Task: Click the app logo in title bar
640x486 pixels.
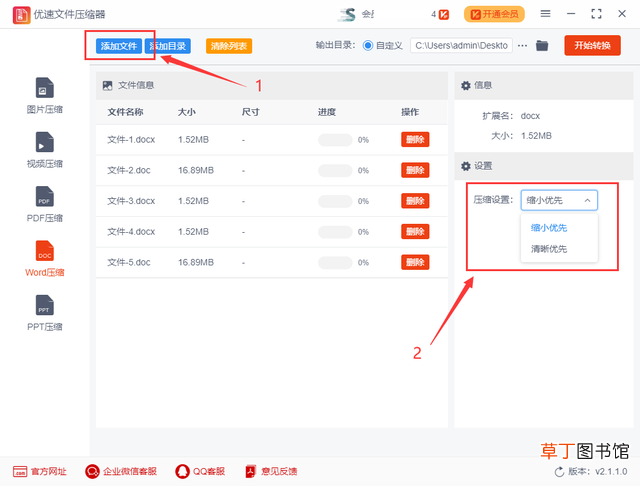Action: pyautogui.click(x=21, y=15)
